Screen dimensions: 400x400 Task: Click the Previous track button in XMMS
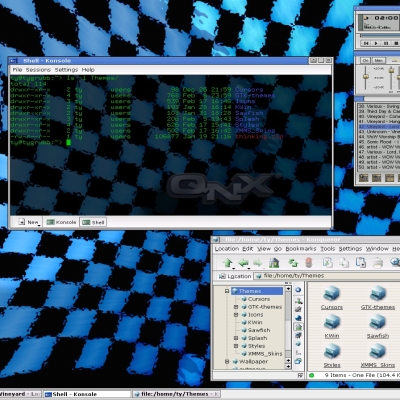366,43
